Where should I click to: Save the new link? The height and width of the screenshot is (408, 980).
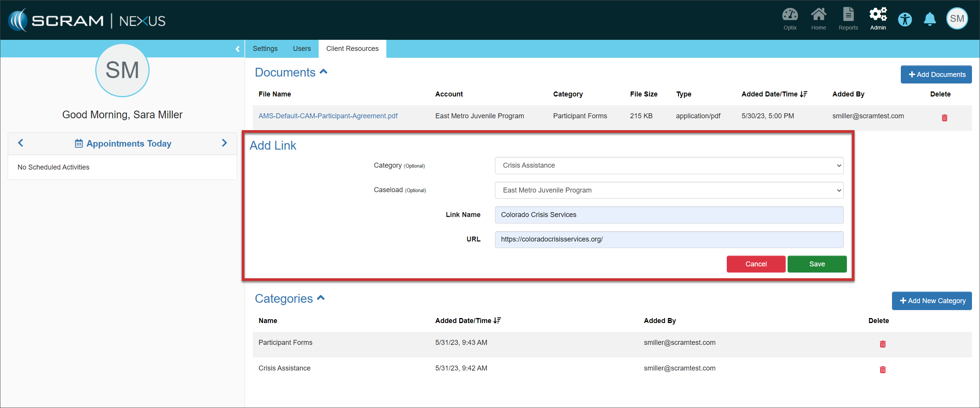817,264
